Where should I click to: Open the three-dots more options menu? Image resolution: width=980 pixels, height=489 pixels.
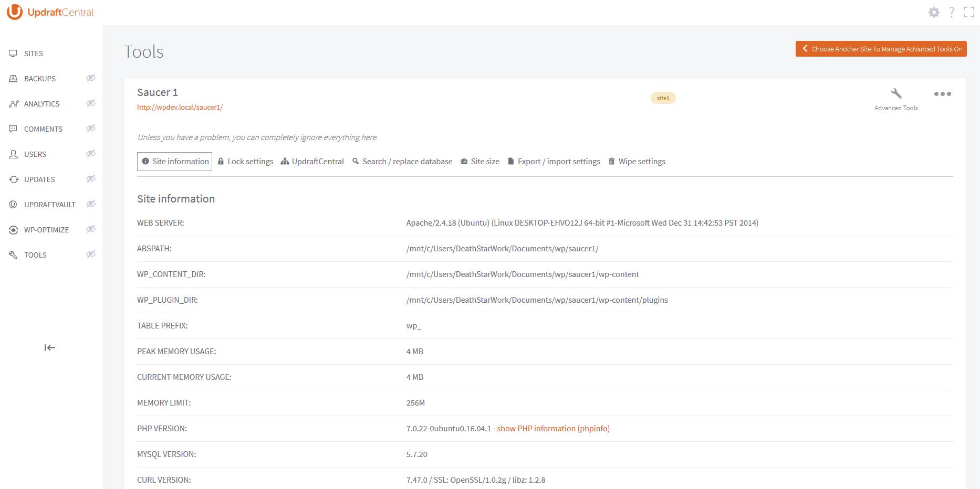click(x=942, y=94)
